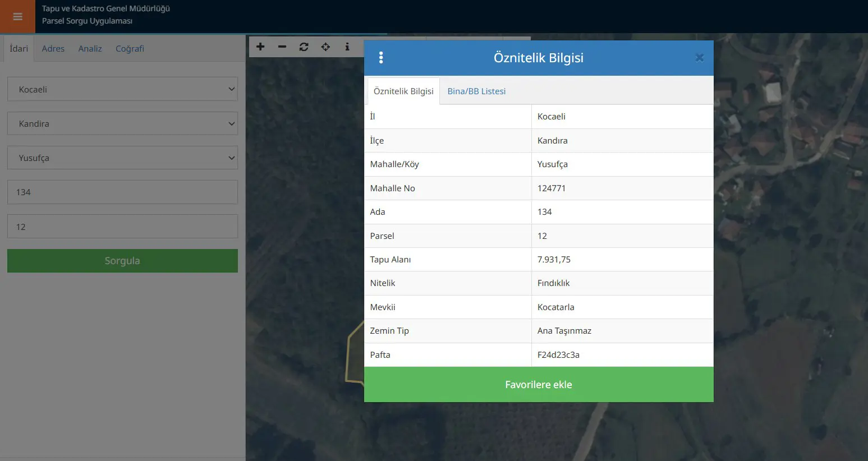Click the İlçe value Kandıra in table
This screenshot has width=868, height=461.
coord(552,141)
